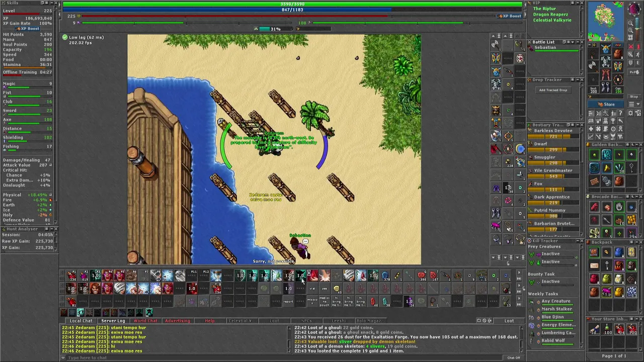The width and height of the screenshot is (644, 362).
Task: Click the shield equipment slot
Action: [x=618, y=66]
